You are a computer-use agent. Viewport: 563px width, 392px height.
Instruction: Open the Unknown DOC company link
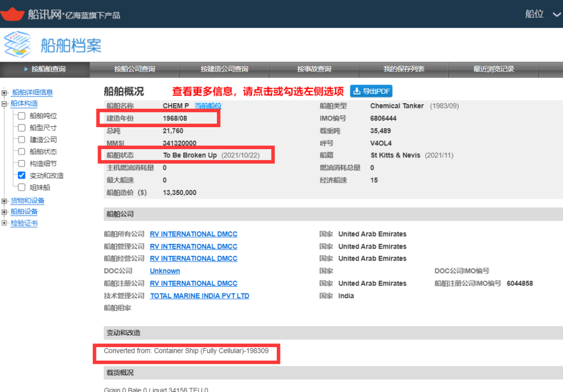click(x=165, y=271)
